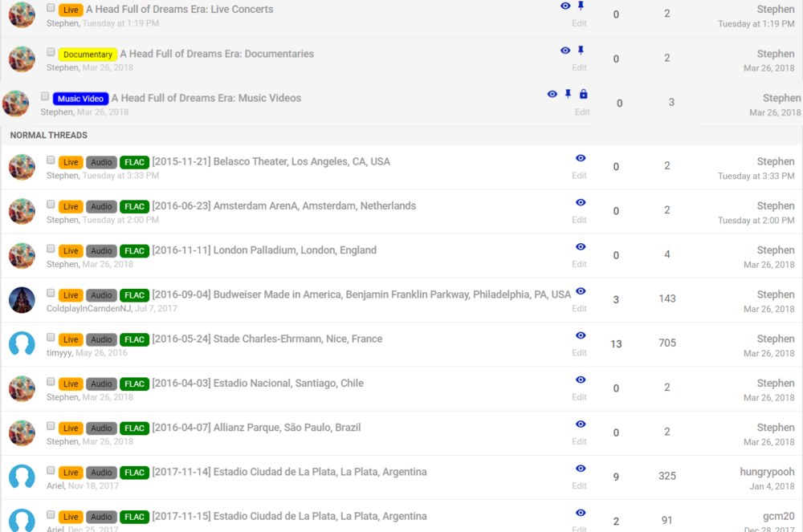
Task: Click Tuesday at 3:33 PM last post date
Action: [x=756, y=176]
